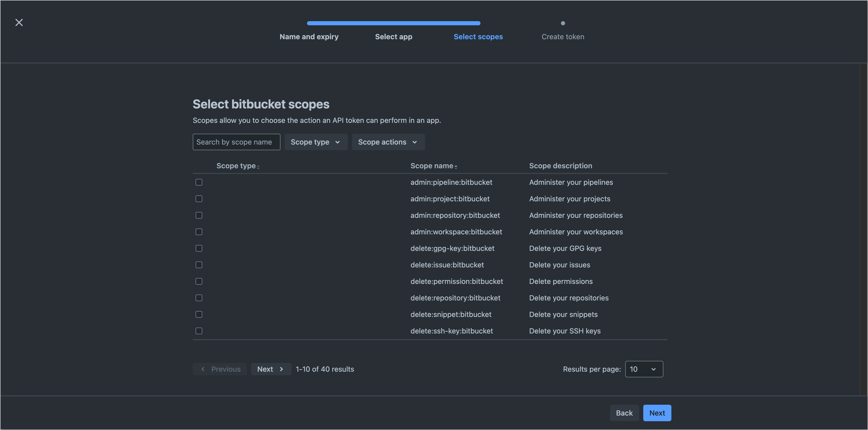Click the Create token step dot
The height and width of the screenshot is (430, 868).
[x=563, y=23]
